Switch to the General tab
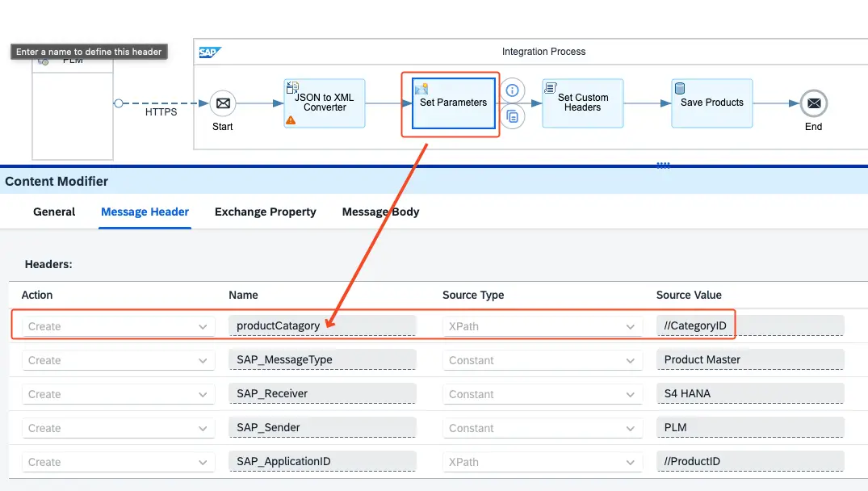 54,212
